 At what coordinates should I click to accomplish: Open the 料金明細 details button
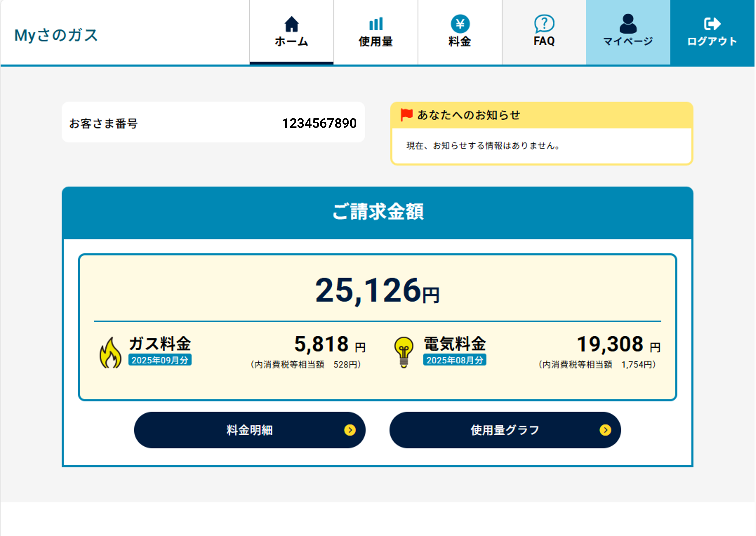pos(249,430)
